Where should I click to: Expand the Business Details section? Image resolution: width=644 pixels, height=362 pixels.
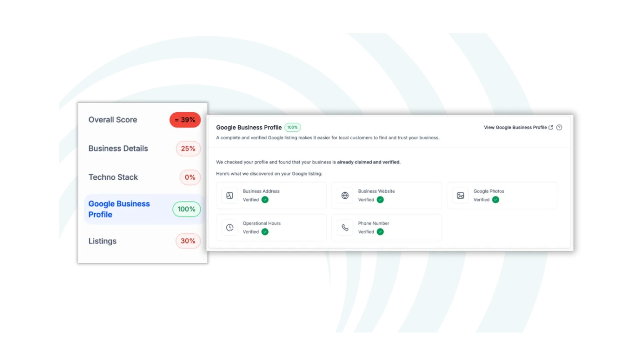click(118, 149)
